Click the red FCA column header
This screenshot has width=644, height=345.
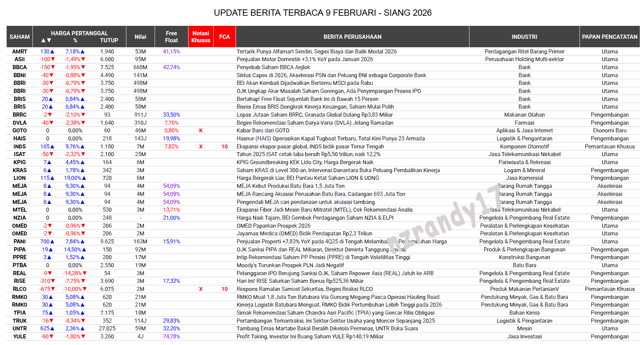[x=224, y=37]
